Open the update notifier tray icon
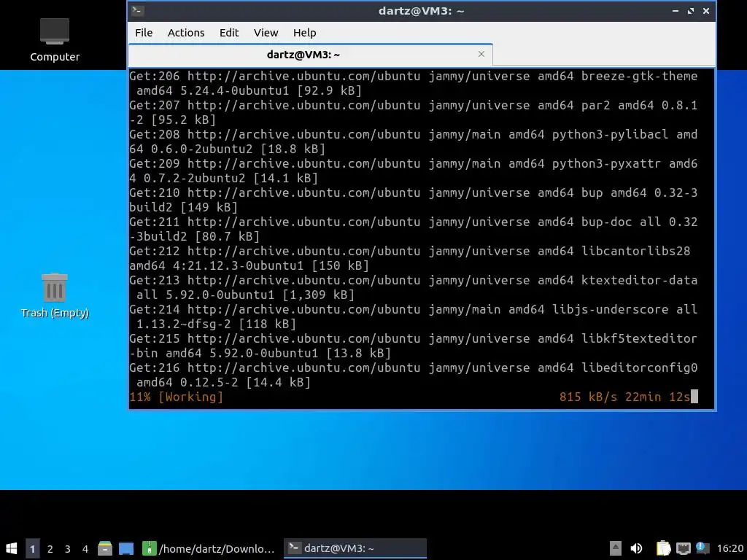The width and height of the screenshot is (747, 560). point(703,548)
